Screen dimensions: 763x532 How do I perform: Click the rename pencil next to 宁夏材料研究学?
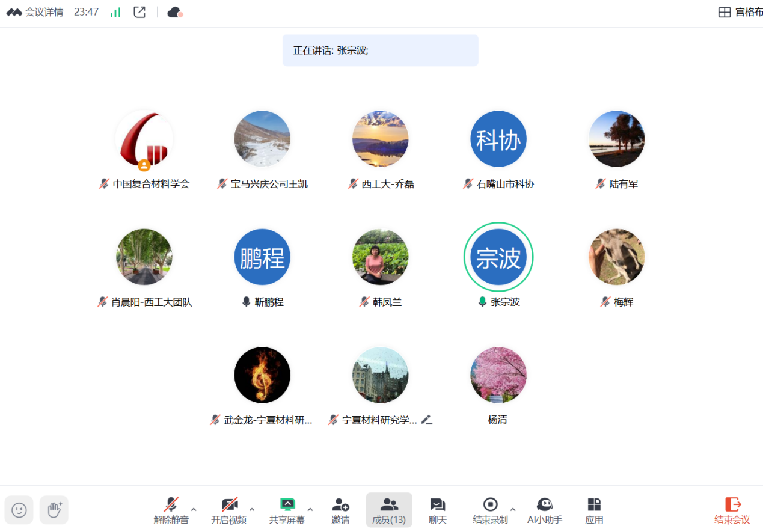427,420
